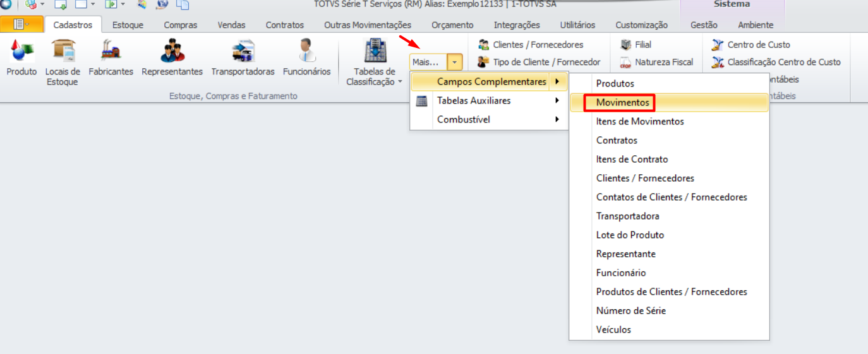The image size is (868, 354).
Task: Select Veículos in the submenu
Action: (669, 329)
